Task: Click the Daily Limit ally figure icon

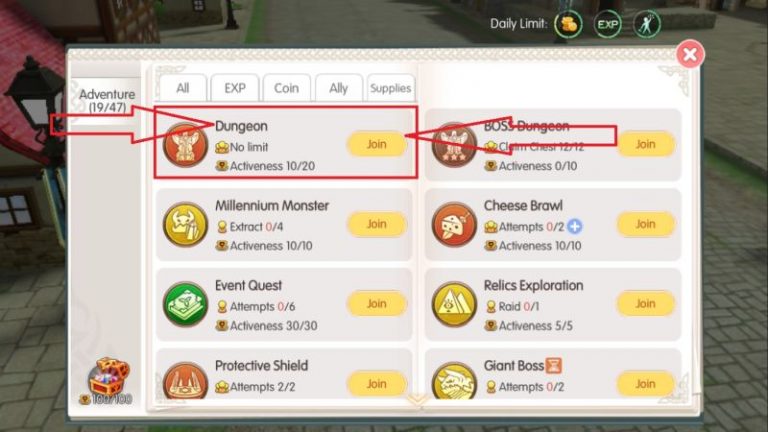Action: coord(647,24)
